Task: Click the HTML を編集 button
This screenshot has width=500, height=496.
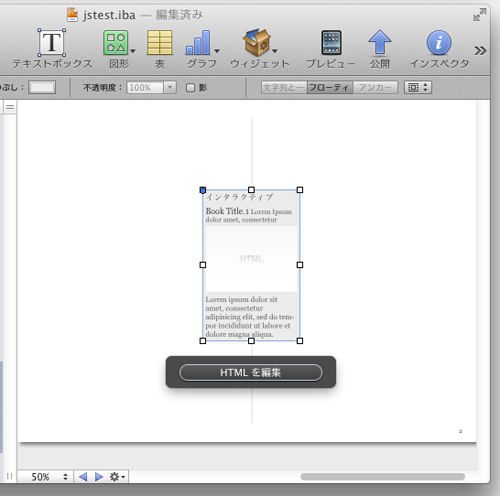Action: [x=251, y=372]
